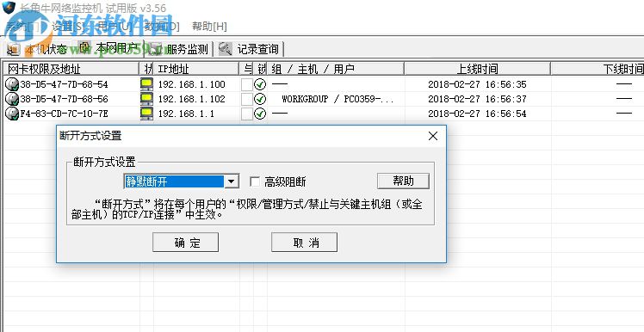Viewport: 644px width, 332px height.
Task: Click green check lock icon for 192.168.1.1
Action: pos(260,114)
